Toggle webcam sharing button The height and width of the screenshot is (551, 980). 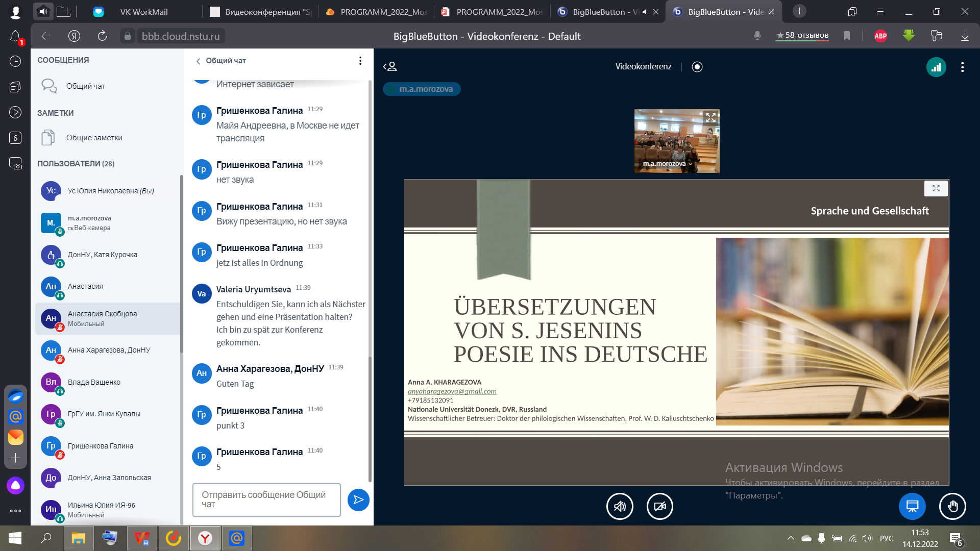[x=660, y=506]
